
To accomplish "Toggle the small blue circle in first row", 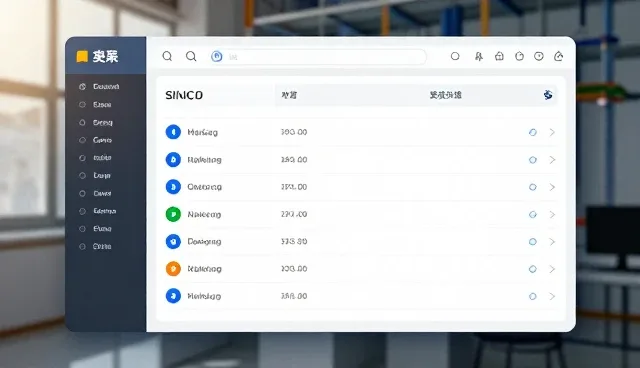I will click(x=533, y=132).
